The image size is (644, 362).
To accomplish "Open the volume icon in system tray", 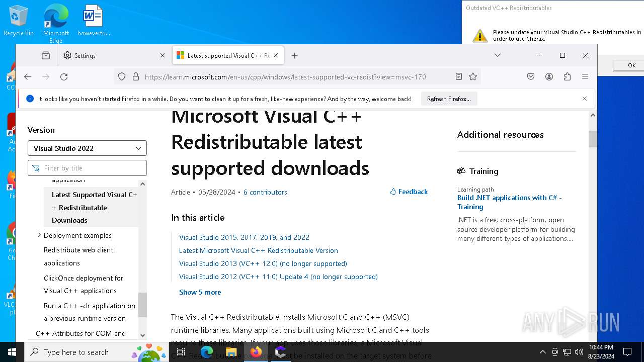I will [x=579, y=352].
